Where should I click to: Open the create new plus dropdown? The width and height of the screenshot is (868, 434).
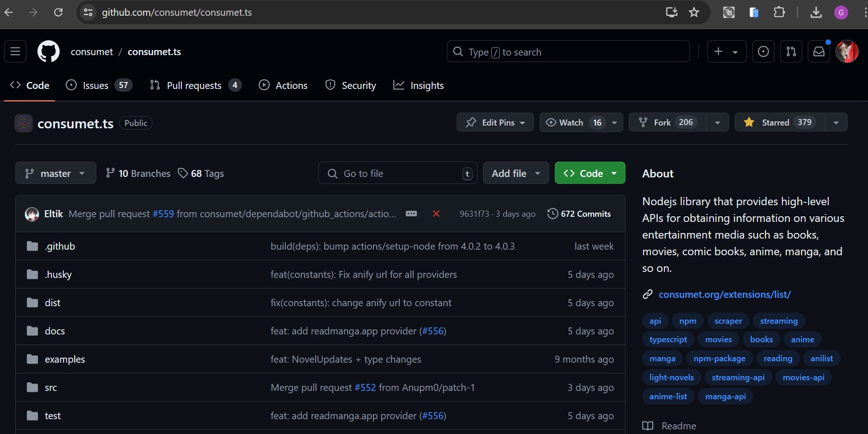point(726,51)
